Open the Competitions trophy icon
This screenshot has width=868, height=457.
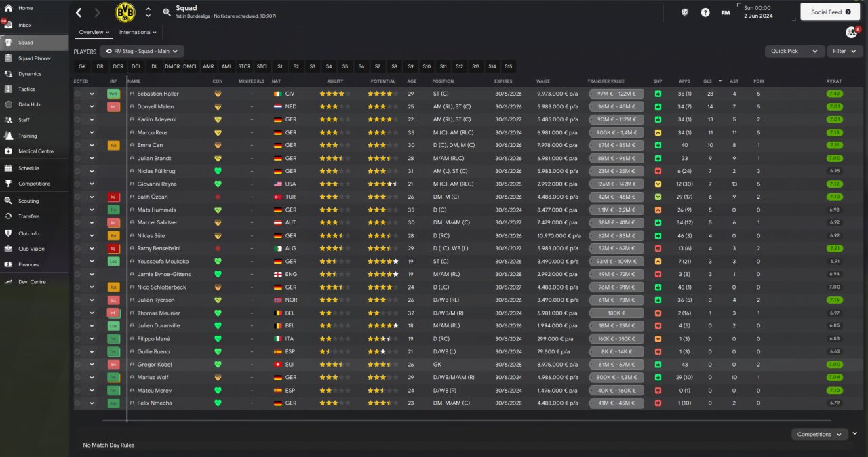pos(8,184)
